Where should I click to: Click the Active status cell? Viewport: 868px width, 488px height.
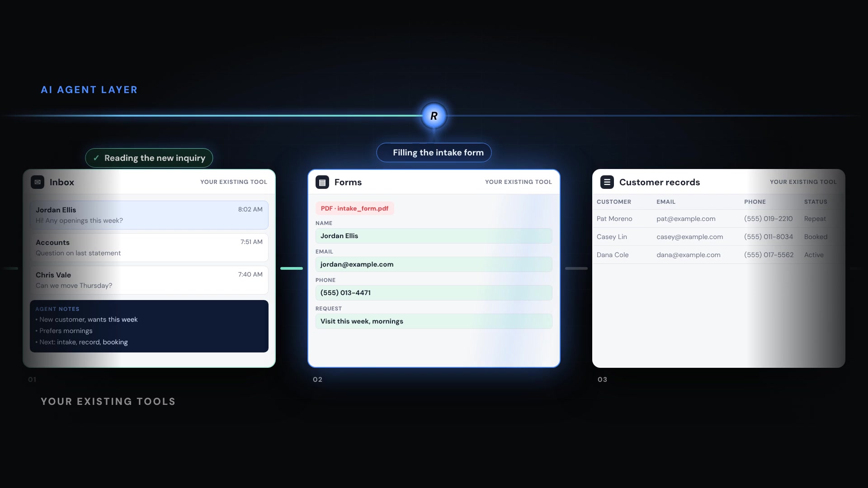814,255
